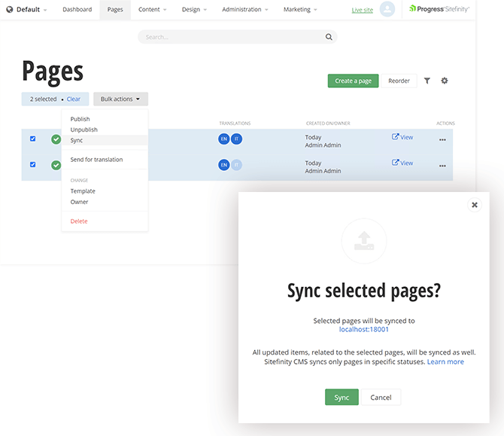Expand the Administration menu
This screenshot has width=504, height=436.
pos(245,10)
